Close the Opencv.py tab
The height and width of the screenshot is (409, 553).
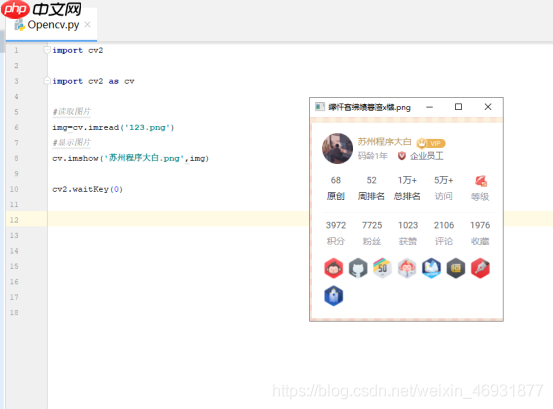tap(87, 25)
